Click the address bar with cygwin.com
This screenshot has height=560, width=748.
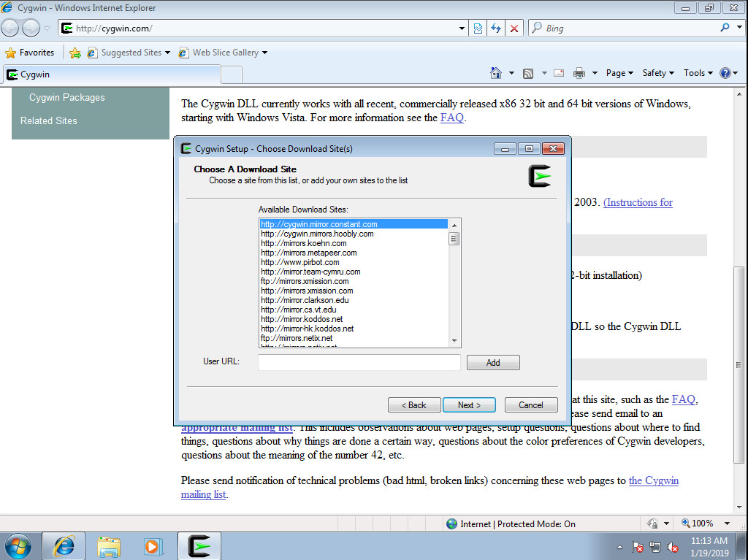(x=258, y=28)
